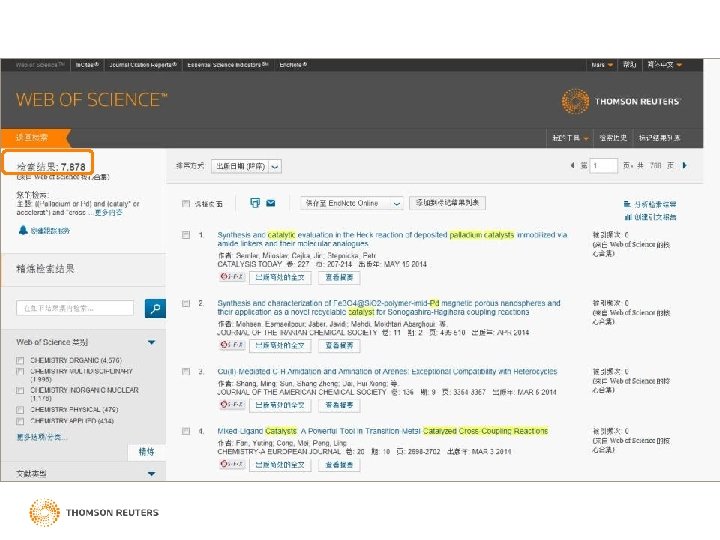Click publisher full text button for result 1
Image resolution: width=720 pixels, height=540 pixels.
(x=280, y=277)
